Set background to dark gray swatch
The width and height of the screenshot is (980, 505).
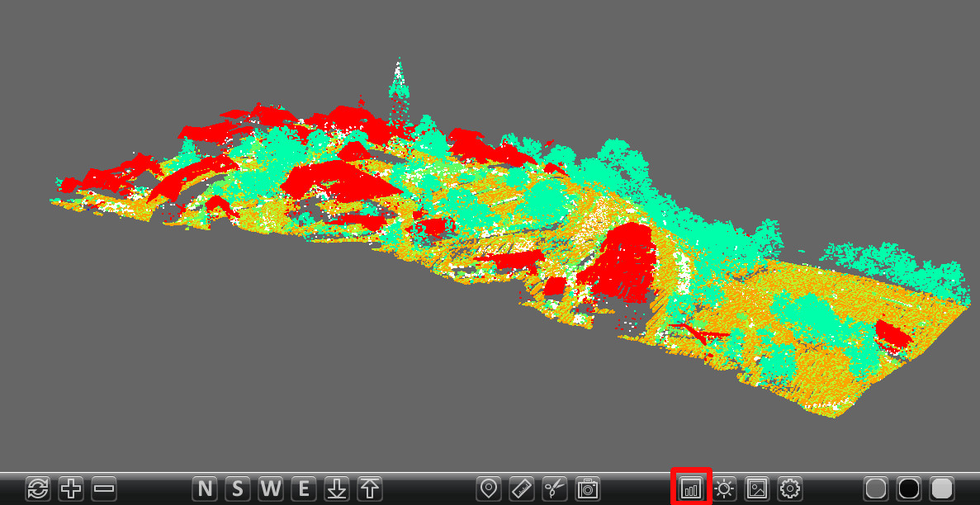click(876, 488)
